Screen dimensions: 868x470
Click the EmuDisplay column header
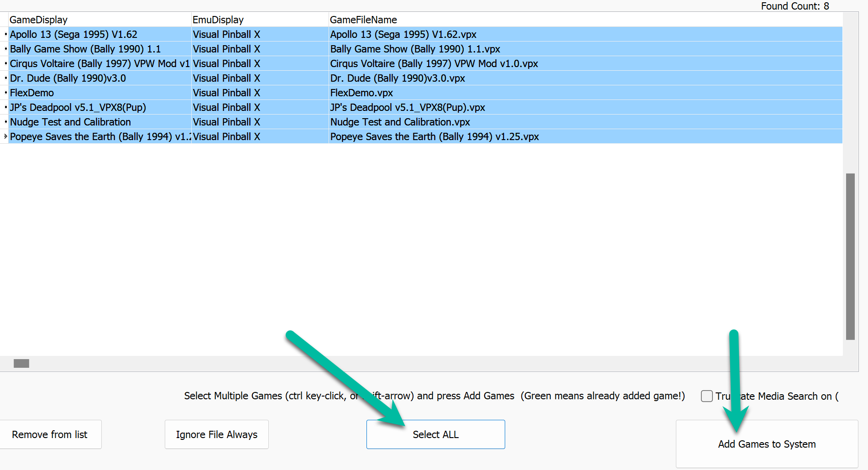tap(218, 20)
